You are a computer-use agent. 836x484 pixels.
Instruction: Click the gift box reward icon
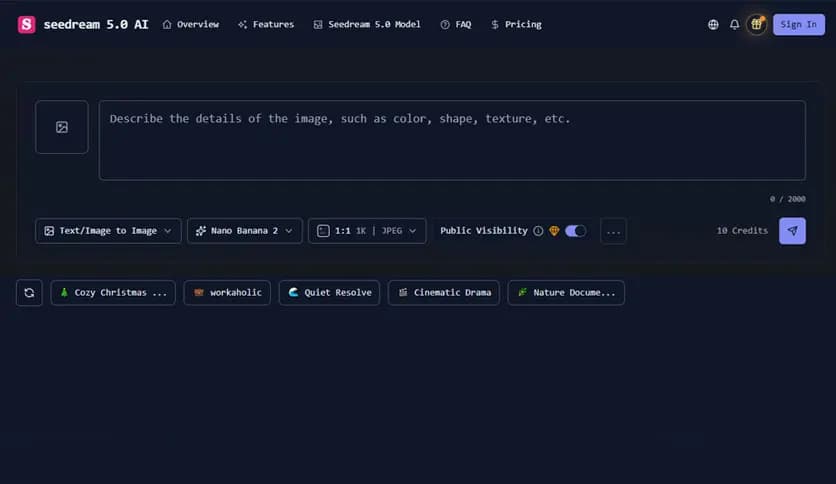click(x=756, y=25)
